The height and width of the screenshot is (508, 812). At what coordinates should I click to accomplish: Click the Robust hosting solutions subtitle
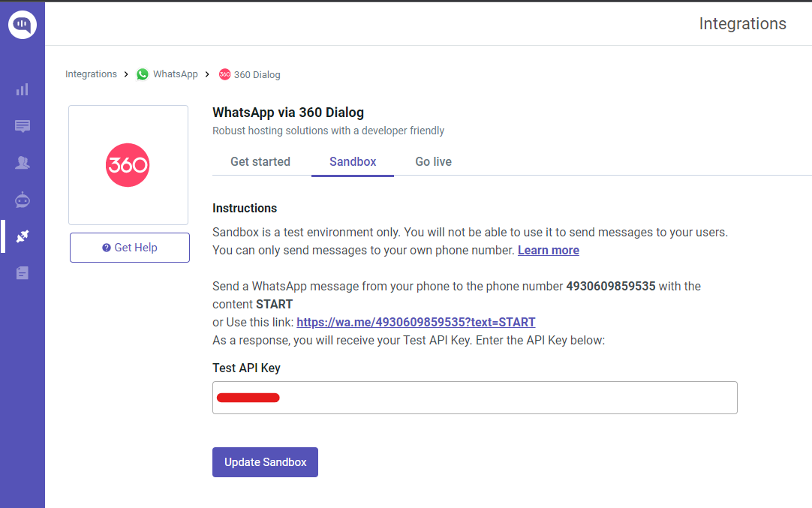click(x=328, y=131)
